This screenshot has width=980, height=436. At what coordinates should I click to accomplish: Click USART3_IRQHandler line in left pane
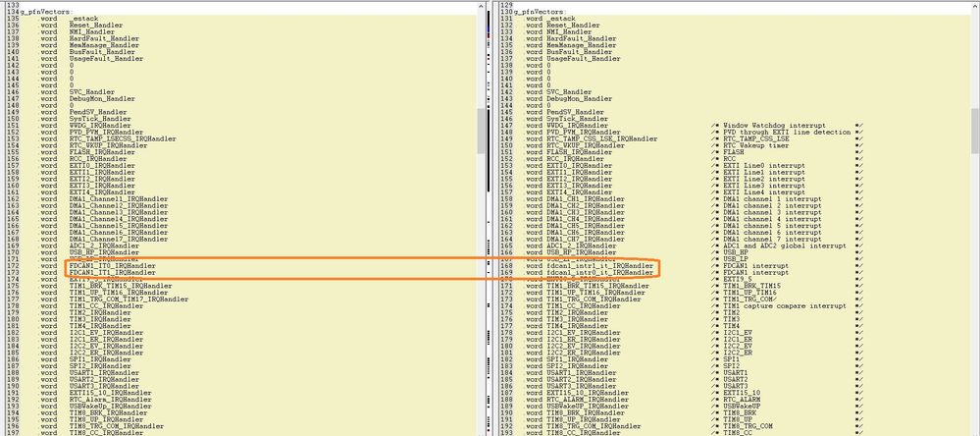(104, 386)
